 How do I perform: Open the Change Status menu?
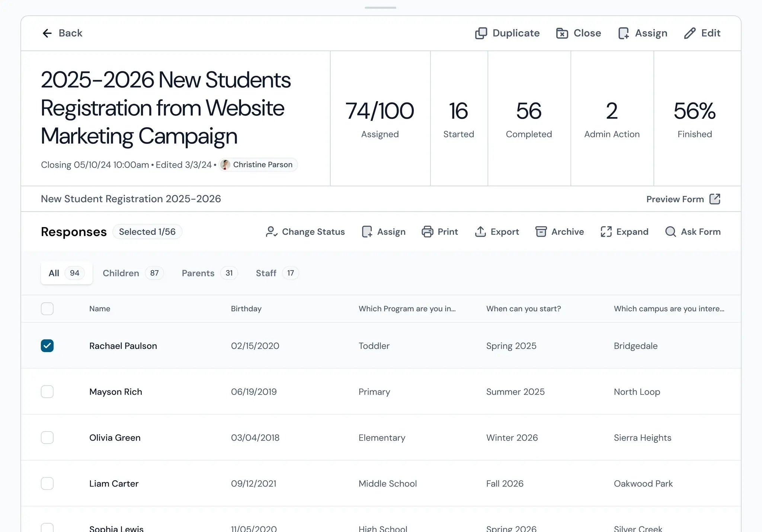point(305,232)
